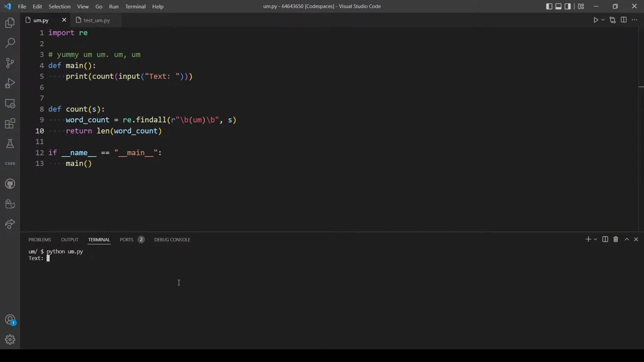Open the Explorer view in activity bar
The width and height of the screenshot is (644, 362).
[x=10, y=23]
